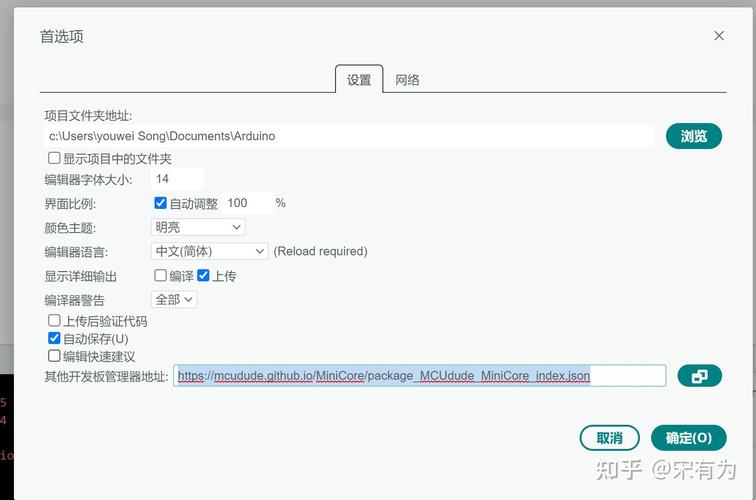Disable verbose output 上传 checkbox

click(203, 275)
